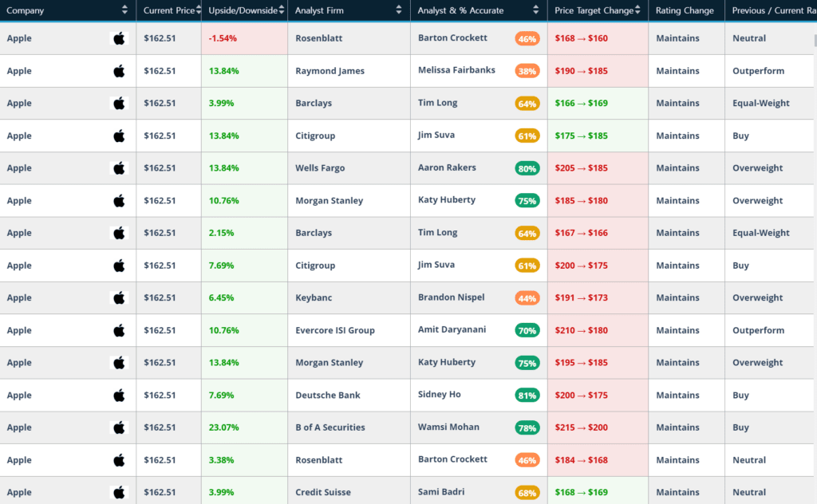
Task: Click Apple logo in Evercore ISI Group row
Action: pos(119,331)
